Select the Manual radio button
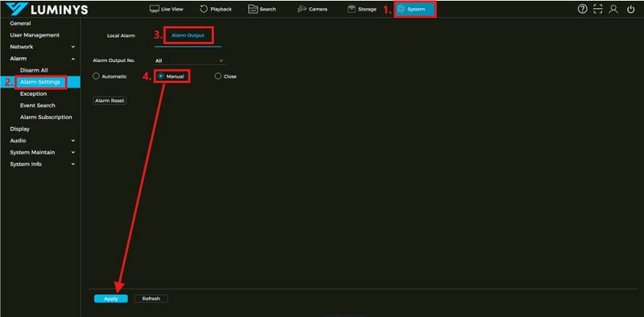The width and height of the screenshot is (644, 317). pyautogui.click(x=160, y=76)
